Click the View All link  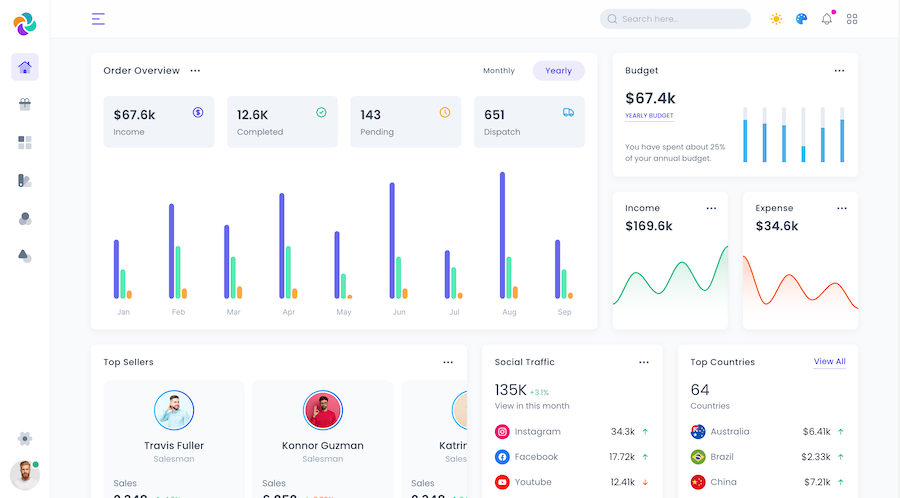tap(829, 362)
